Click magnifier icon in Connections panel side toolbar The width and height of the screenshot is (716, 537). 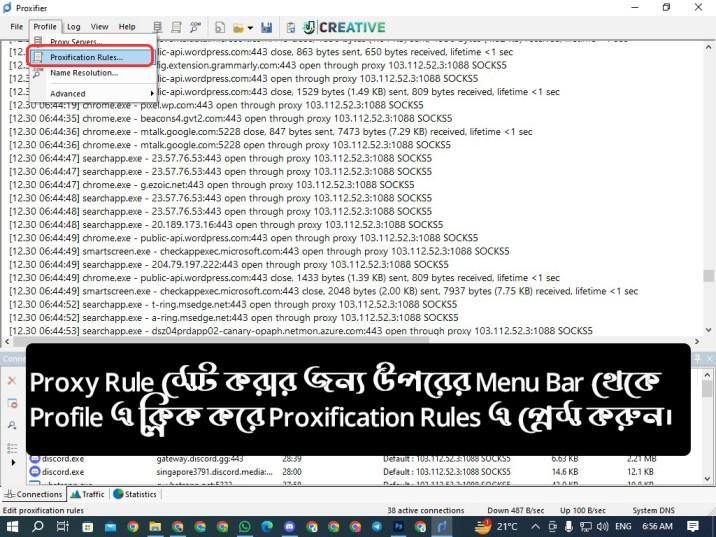point(12,425)
